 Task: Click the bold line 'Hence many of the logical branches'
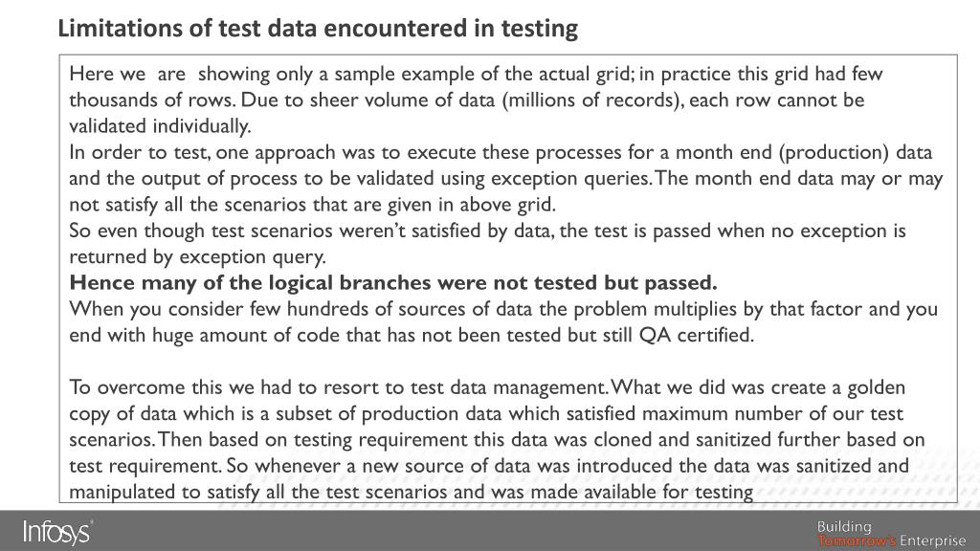tap(393, 283)
